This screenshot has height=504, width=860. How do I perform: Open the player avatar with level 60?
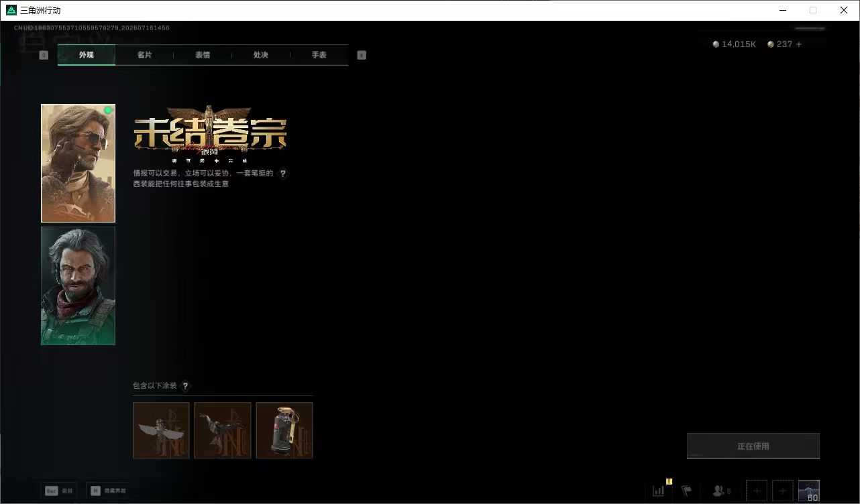[809, 491]
